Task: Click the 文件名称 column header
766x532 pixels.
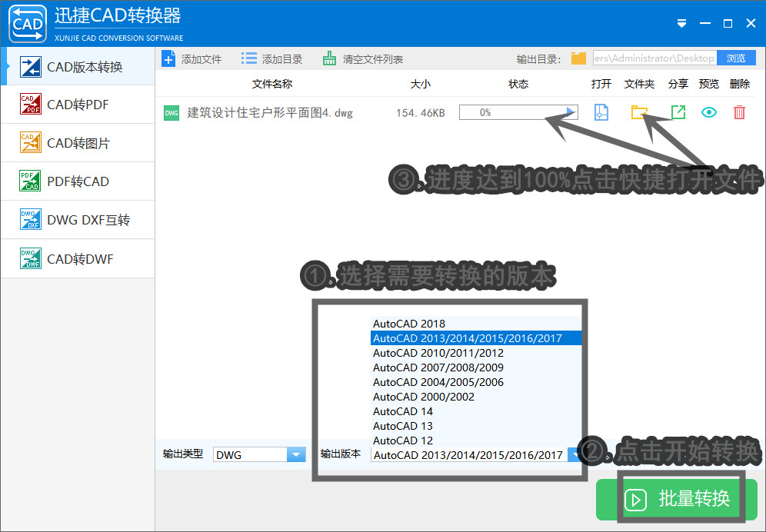Action: (x=272, y=84)
